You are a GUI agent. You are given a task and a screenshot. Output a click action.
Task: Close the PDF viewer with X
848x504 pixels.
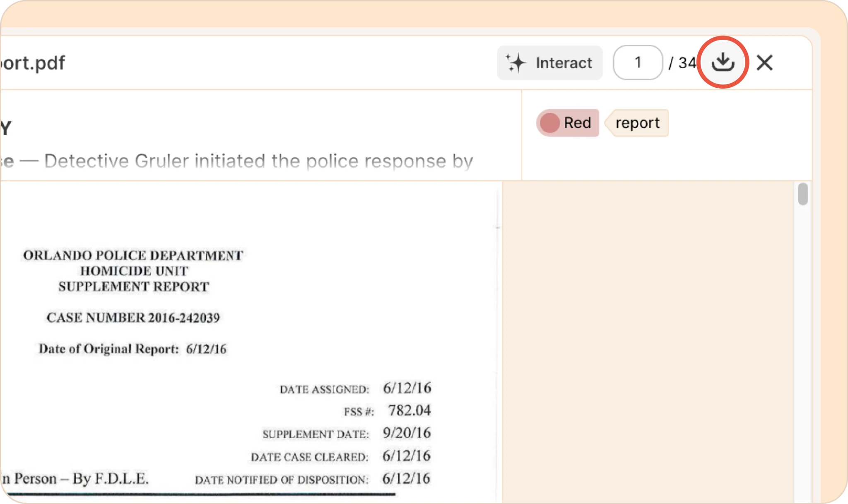coord(764,63)
